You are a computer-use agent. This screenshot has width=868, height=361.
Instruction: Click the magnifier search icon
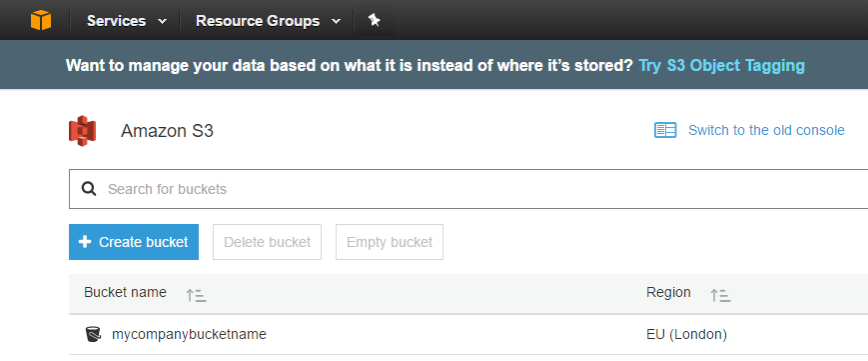(89, 189)
